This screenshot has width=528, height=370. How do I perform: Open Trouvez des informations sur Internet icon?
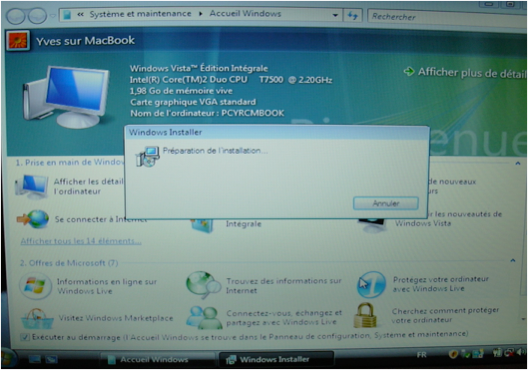(203, 285)
